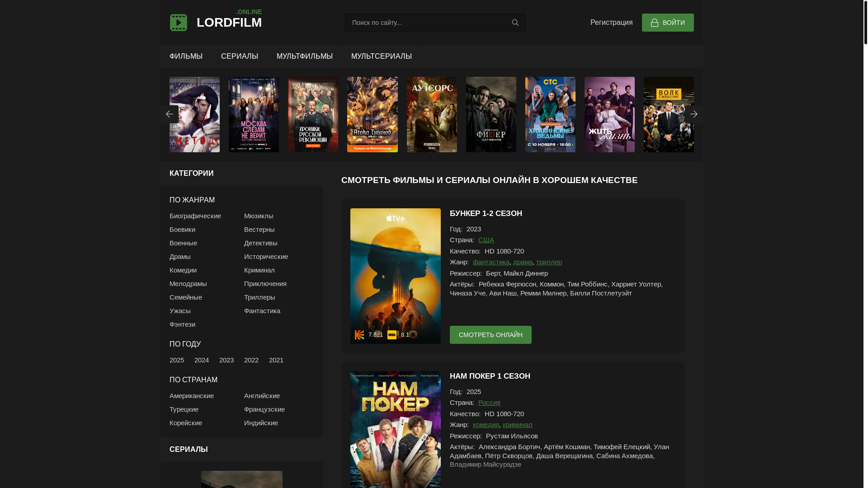The width and height of the screenshot is (868, 488).
Task: Click the триллер genre tag
Action: pos(549,262)
